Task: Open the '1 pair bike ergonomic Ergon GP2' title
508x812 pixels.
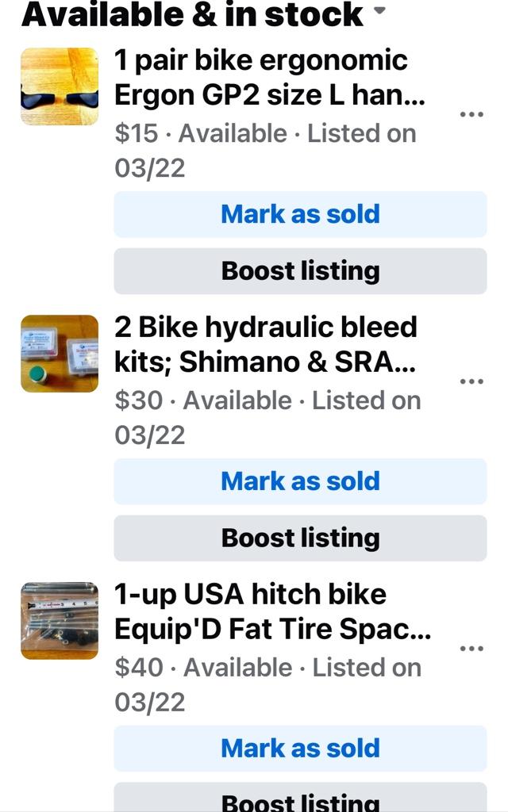Action: [x=270, y=78]
